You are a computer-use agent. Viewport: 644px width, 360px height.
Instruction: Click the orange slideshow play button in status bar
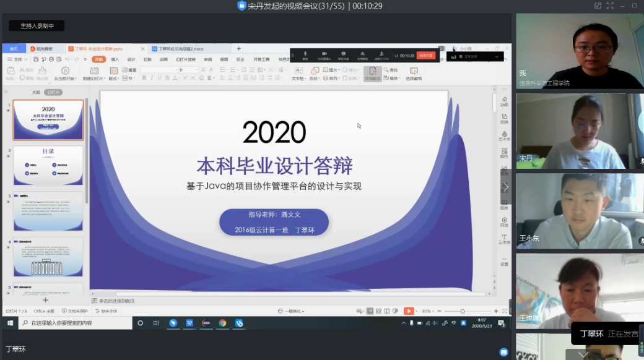point(409,311)
